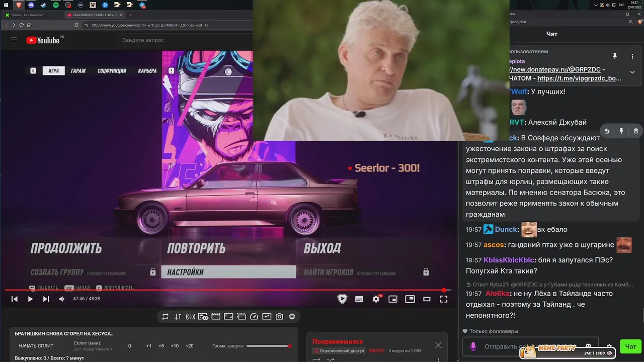Image resolution: width=644 pixels, height=362 pixels.
Task: Click the shield play icon in player
Action: point(342,299)
